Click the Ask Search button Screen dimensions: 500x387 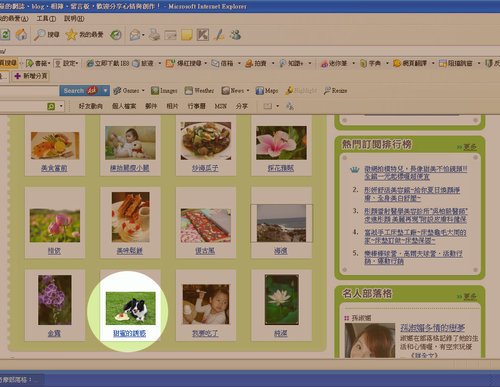point(80,90)
